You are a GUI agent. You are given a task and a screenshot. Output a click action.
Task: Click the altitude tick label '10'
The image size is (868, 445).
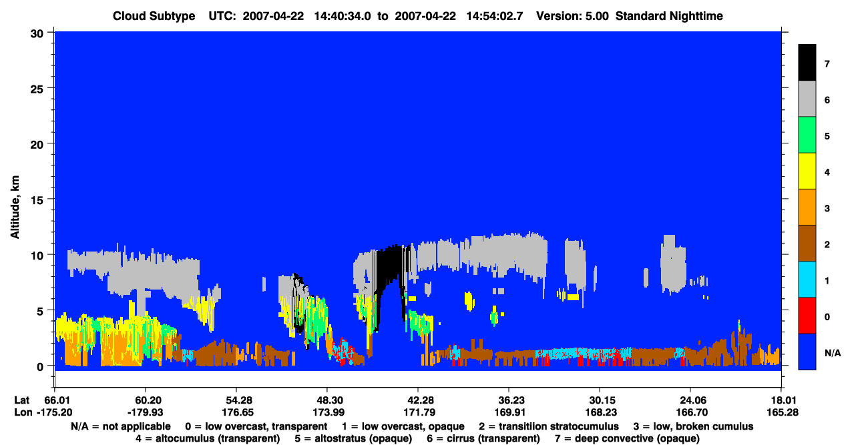pos(39,255)
